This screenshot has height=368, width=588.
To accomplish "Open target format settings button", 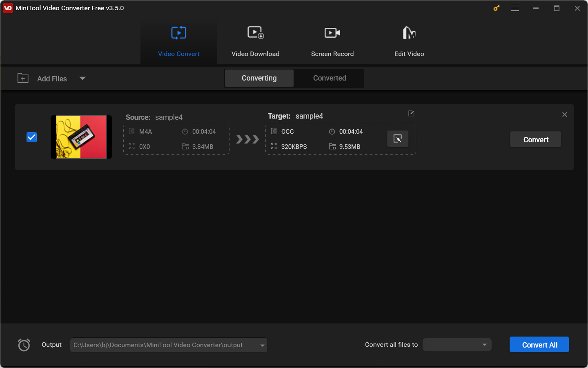I will click(398, 139).
